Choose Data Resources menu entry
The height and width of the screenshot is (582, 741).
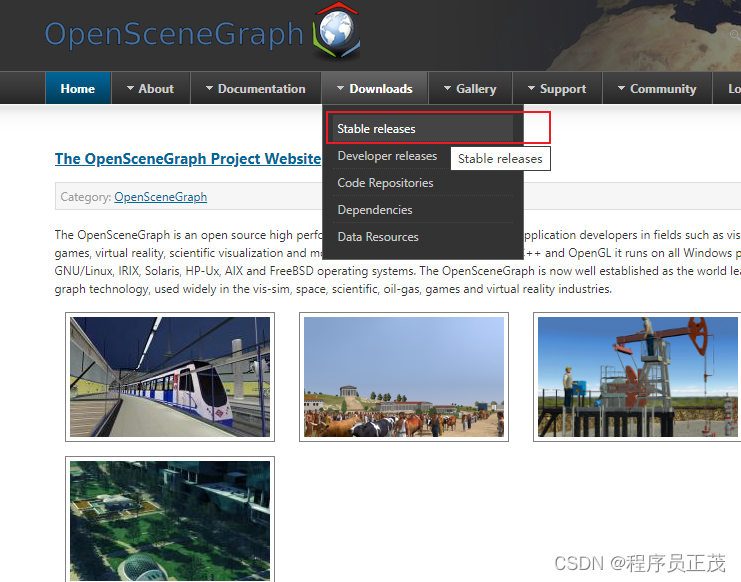tap(423, 237)
